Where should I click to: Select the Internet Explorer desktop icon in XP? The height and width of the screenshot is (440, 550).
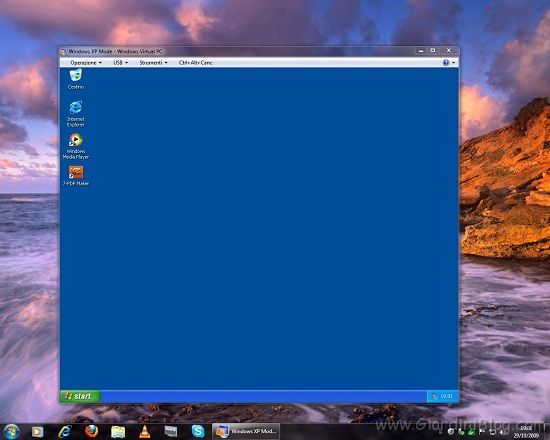tap(76, 113)
